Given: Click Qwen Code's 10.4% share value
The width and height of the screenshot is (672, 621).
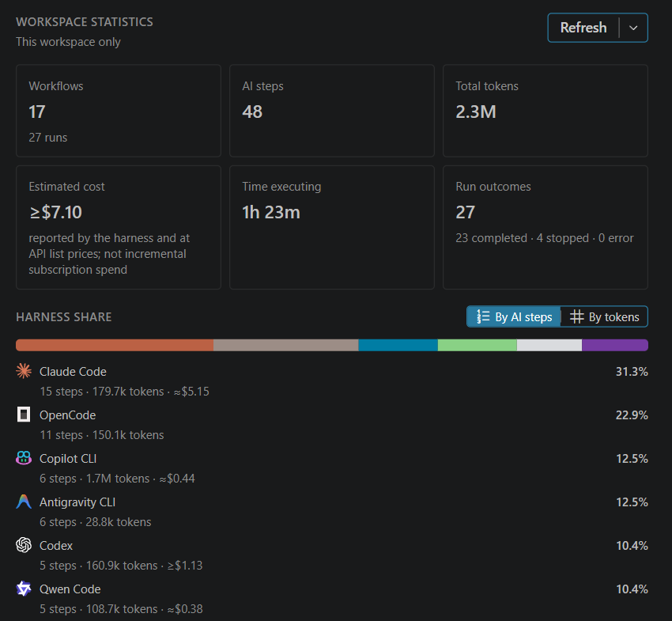Looking at the screenshot, I should [632, 589].
